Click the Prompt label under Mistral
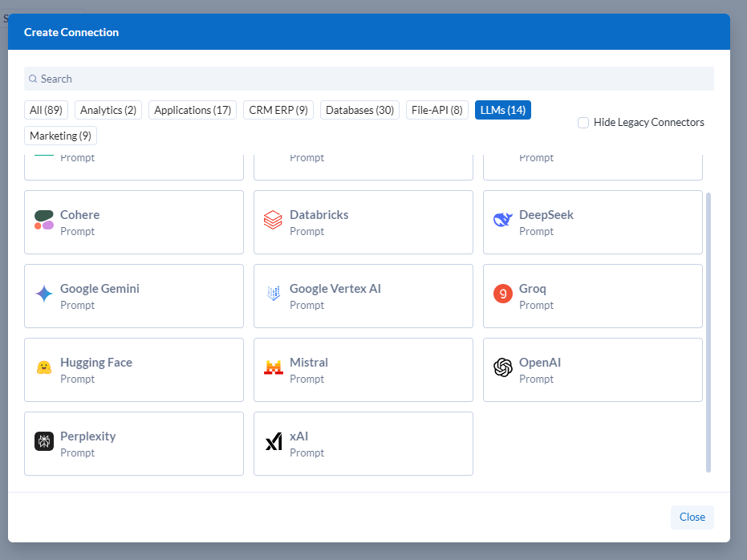Screen dimensions: 747x560 point(307,379)
